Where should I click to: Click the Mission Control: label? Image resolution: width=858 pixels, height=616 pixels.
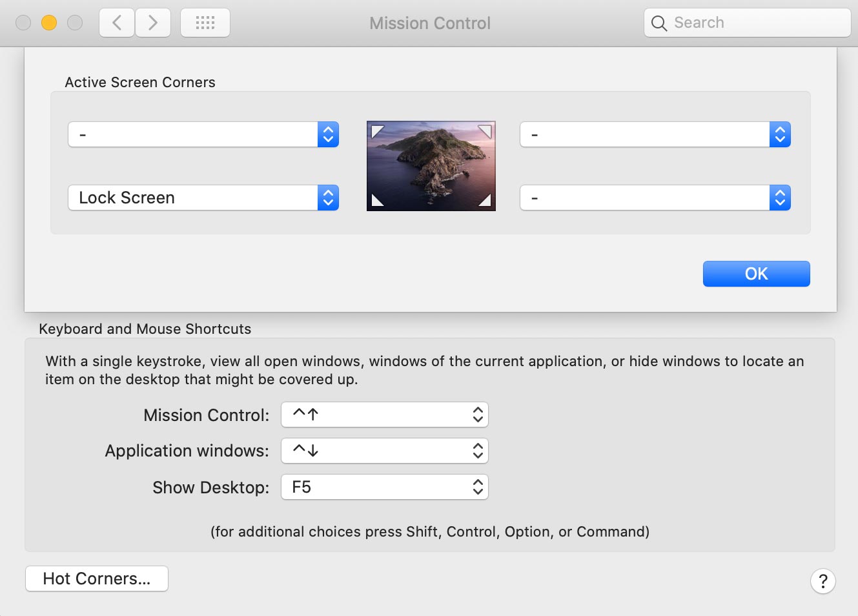(207, 415)
